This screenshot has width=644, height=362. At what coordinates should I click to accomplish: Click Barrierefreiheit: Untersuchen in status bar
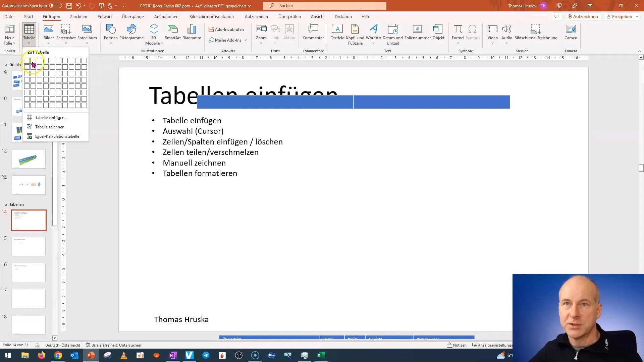pos(113,345)
